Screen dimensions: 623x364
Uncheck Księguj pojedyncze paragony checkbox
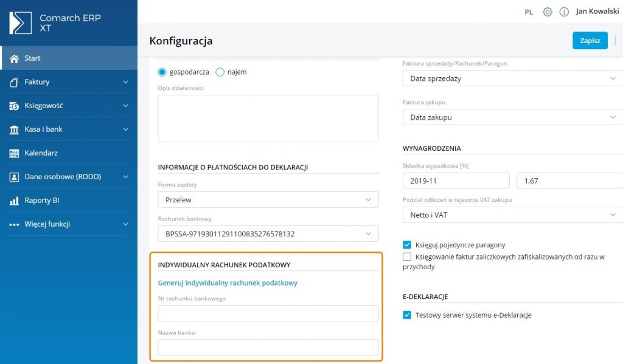pyautogui.click(x=407, y=245)
